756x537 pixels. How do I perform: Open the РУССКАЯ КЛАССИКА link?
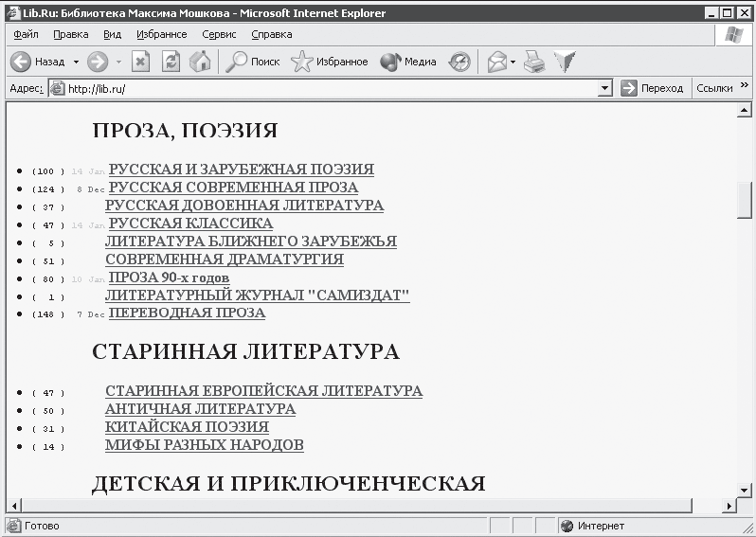190,224
